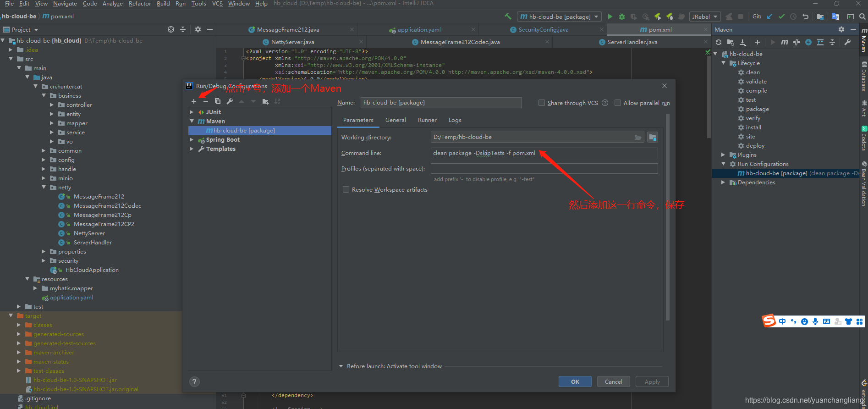Screen dimensions: 868x409
Task: Expand the Dependencies node in the Maven panel
Action: click(723, 182)
